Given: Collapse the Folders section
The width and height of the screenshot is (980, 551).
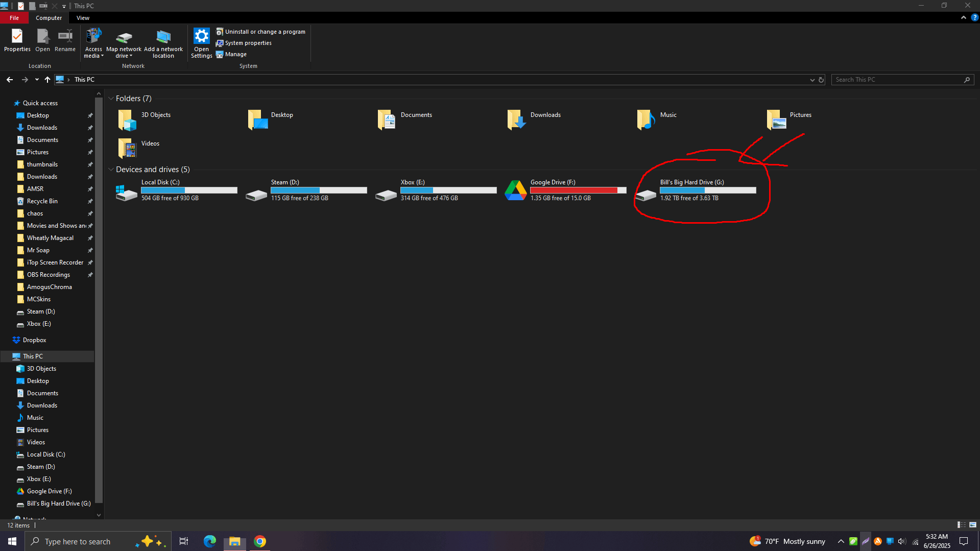Looking at the screenshot, I should [111, 98].
